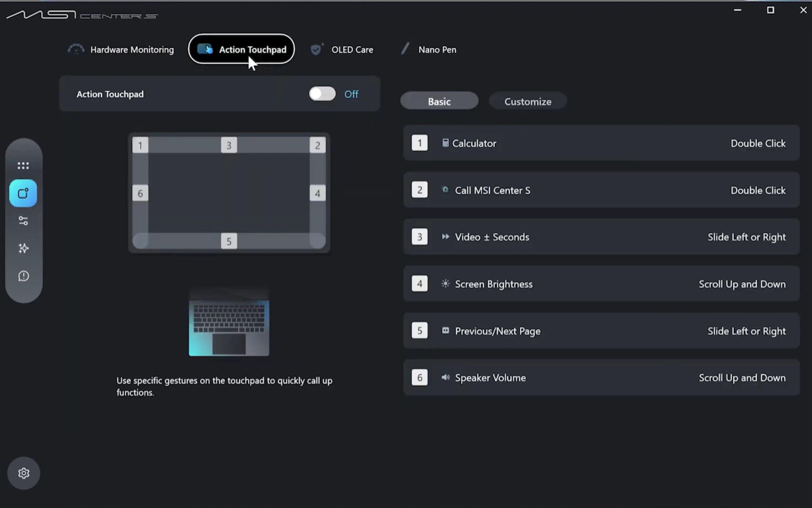Screen dimensions: 812x508
Task: Open the Nano Pen tab
Action: click(x=429, y=50)
